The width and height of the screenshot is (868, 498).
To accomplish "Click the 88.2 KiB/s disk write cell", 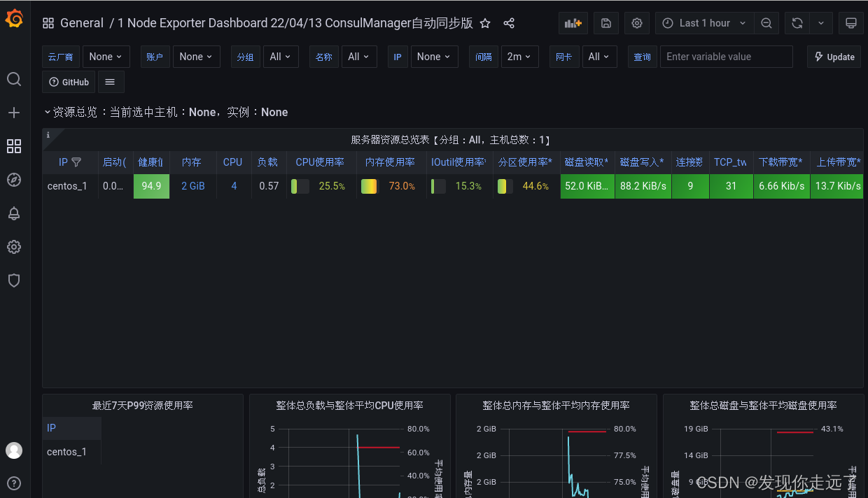I will (x=643, y=186).
